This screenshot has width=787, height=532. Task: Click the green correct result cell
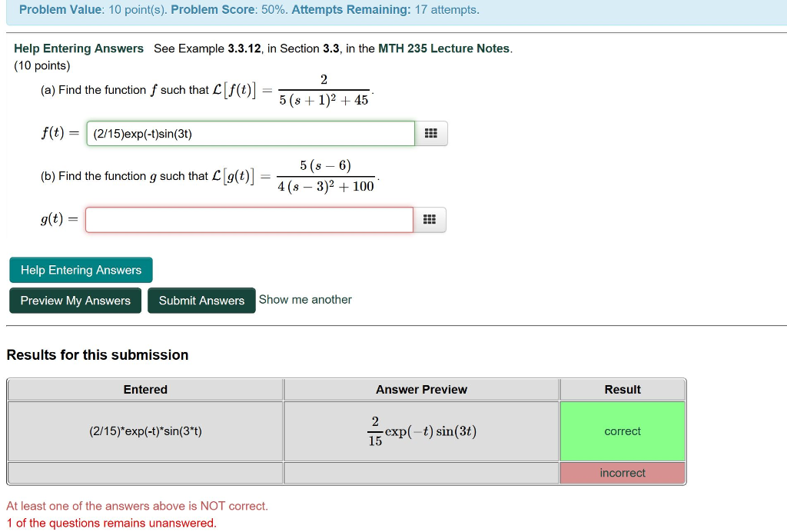coord(622,431)
